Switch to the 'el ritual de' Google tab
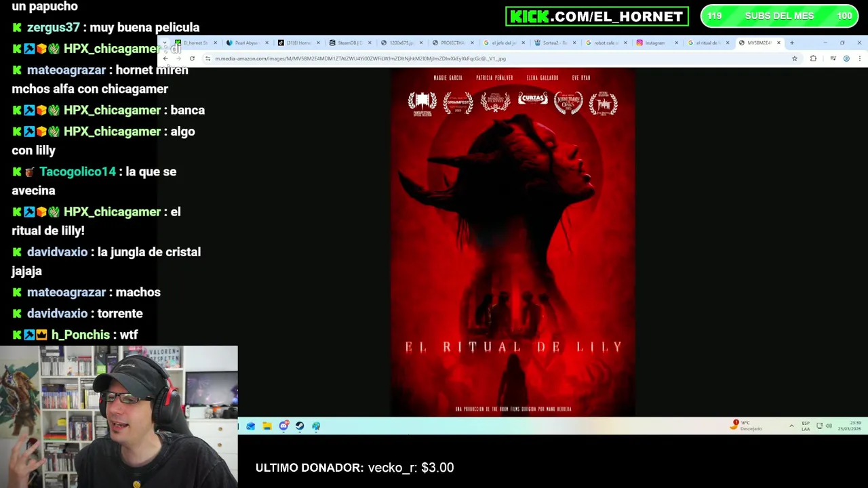The image size is (868, 488). 707,43
